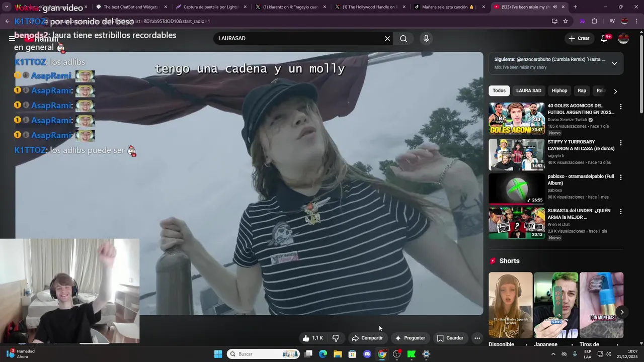
Task: Select the LAURA SAD filter chip
Action: [529, 91]
